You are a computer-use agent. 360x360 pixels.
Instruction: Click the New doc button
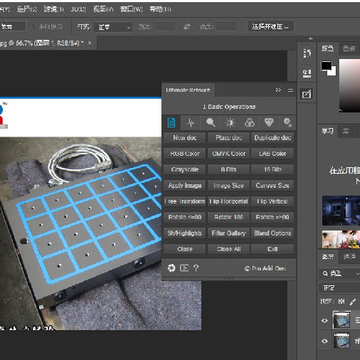[x=185, y=138]
